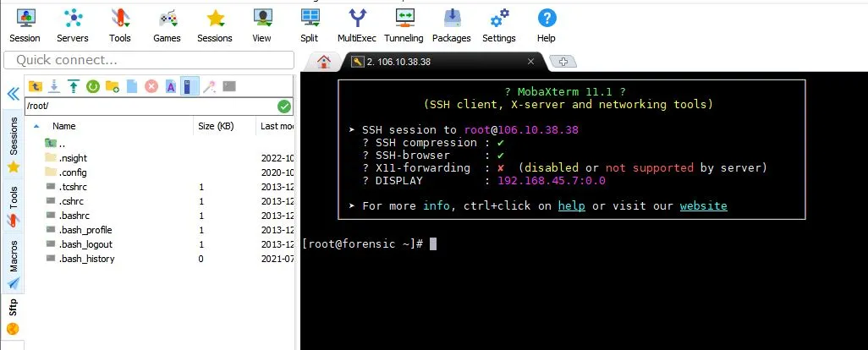868x350 pixels.
Task: Click the website link in terminal banner
Action: point(704,205)
